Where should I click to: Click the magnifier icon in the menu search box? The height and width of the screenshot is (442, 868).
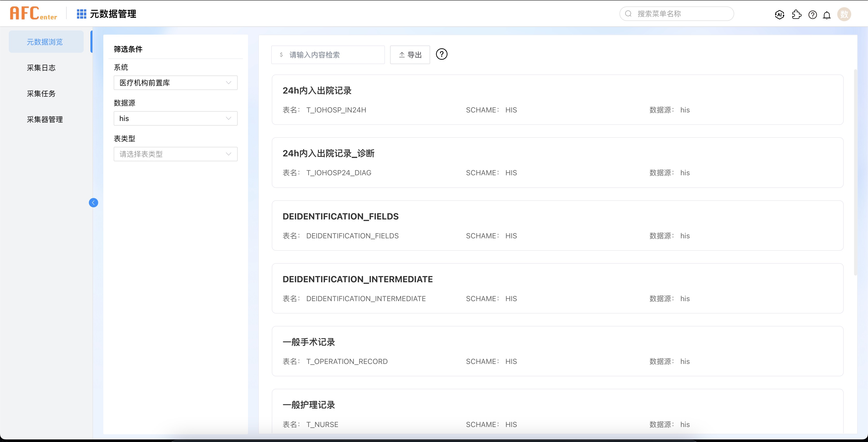click(x=629, y=13)
